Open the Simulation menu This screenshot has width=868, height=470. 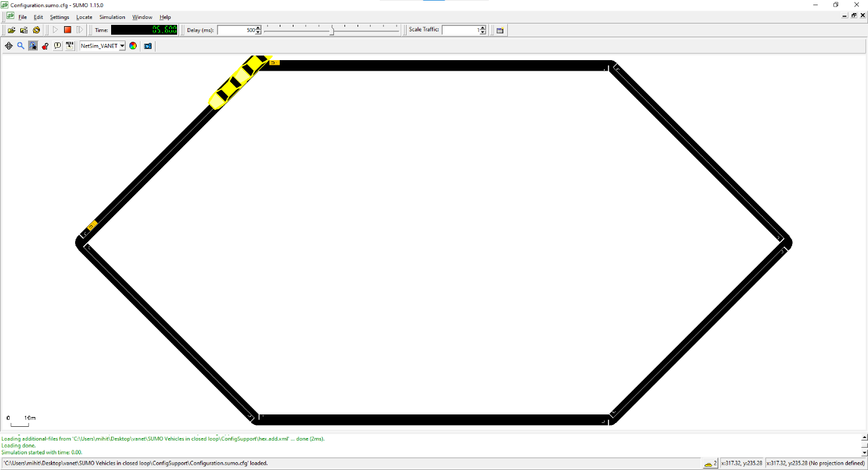[x=112, y=17]
